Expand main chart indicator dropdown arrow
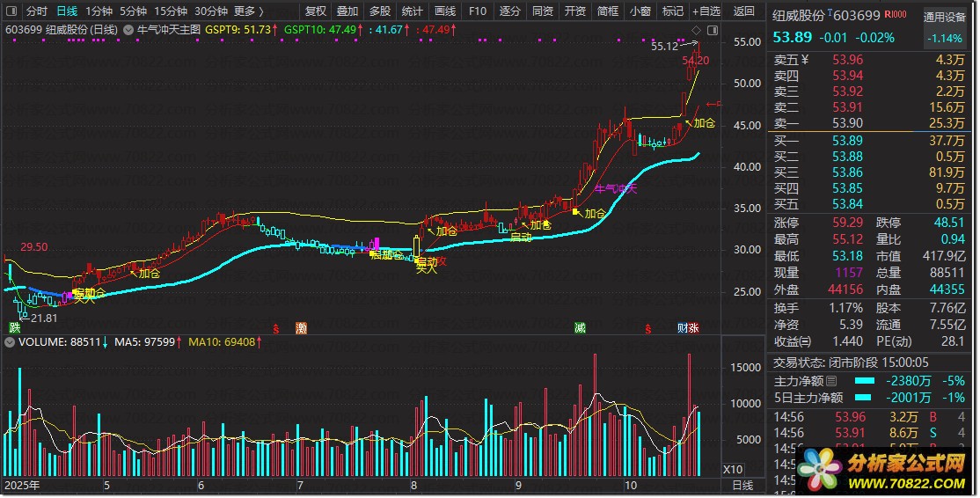The image size is (980, 498). pos(128,29)
